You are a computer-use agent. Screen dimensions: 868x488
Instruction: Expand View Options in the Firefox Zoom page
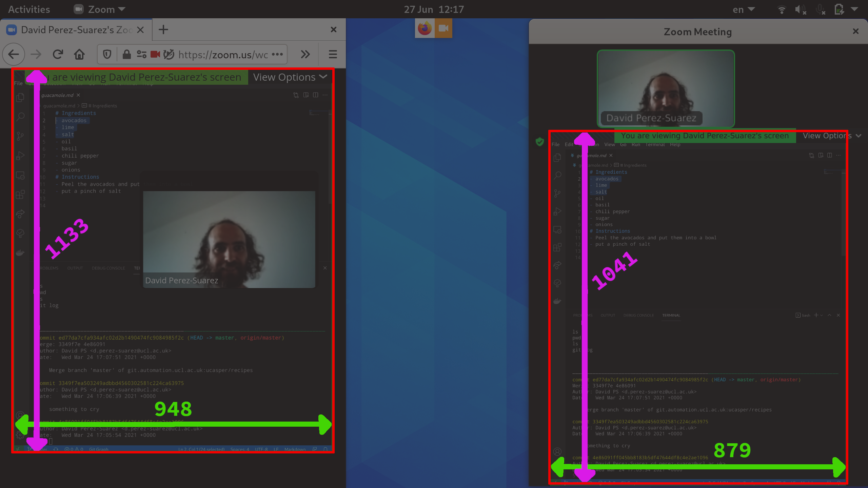coord(291,77)
